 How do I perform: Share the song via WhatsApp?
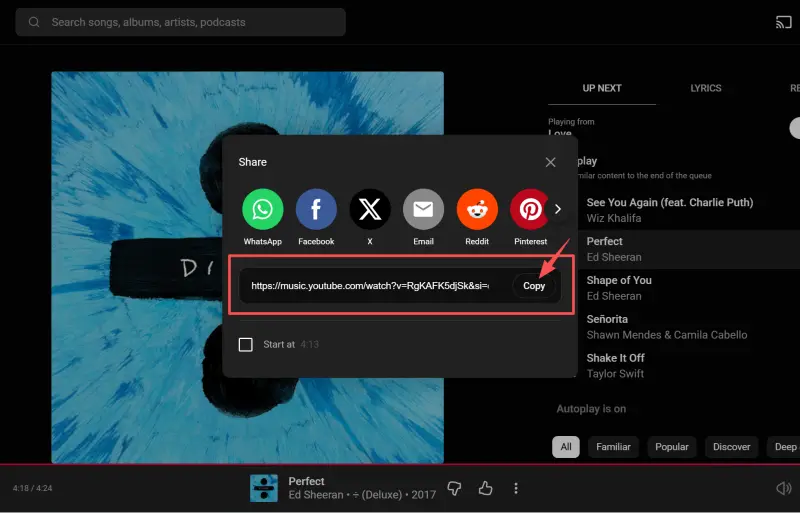point(263,209)
